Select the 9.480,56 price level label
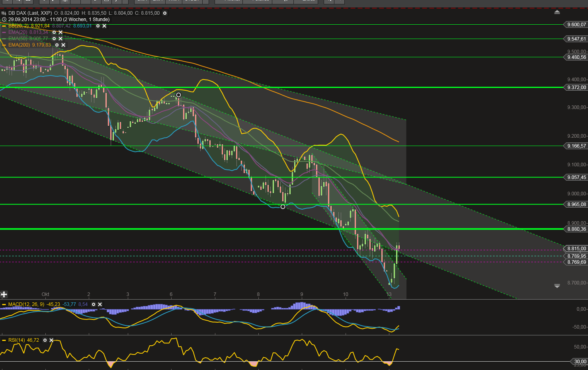The image size is (588, 370). [x=576, y=57]
